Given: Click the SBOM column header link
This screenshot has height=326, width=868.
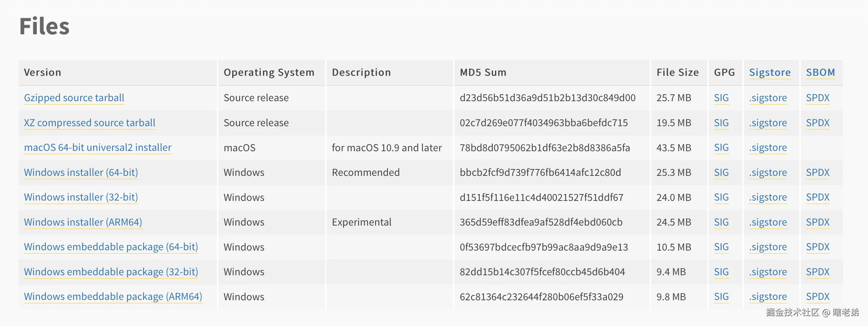Looking at the screenshot, I should [820, 72].
